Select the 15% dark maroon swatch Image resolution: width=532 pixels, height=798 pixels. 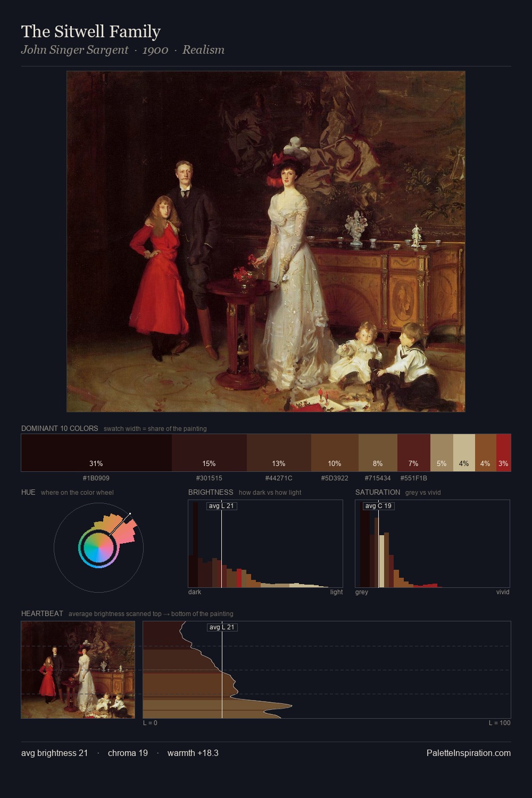click(209, 453)
